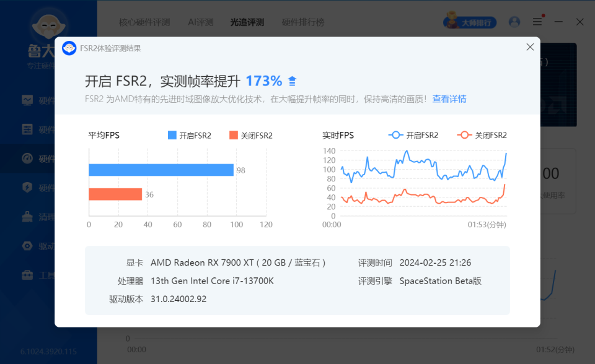
Task: Select the toolbox icon in sidebar
Action: (27, 275)
